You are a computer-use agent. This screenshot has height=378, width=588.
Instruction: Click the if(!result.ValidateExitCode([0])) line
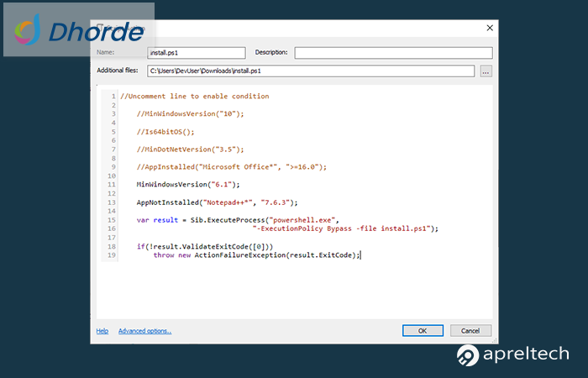205,246
